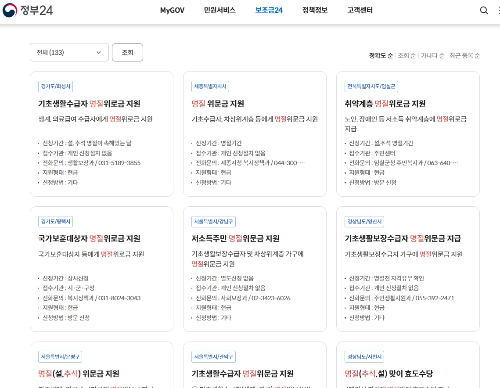Open 국가보훈대상자 명절위로금 지원 card title
Viewport: 500px width, 388px height.
89,239
